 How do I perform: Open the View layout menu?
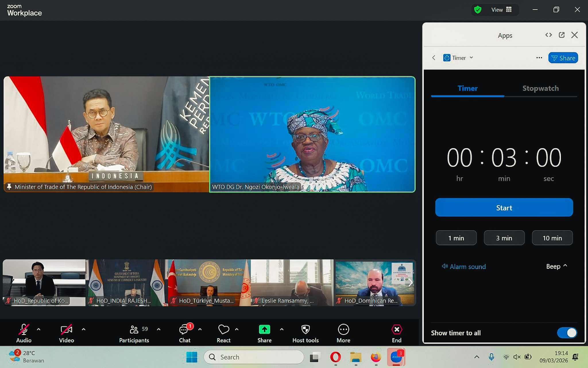(501, 10)
